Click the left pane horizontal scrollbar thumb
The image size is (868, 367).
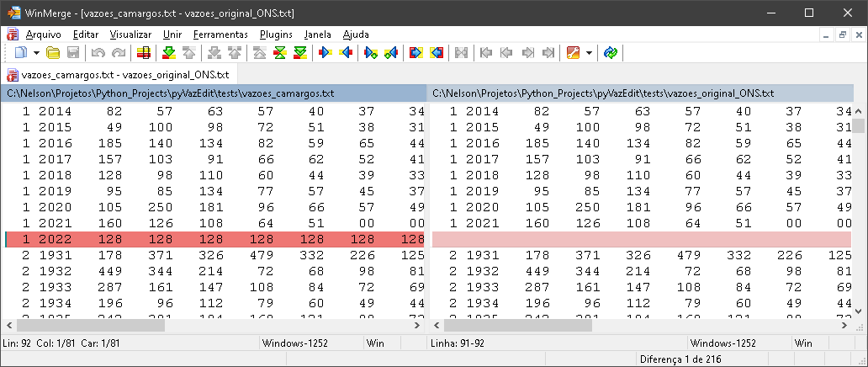pyautogui.click(x=91, y=326)
